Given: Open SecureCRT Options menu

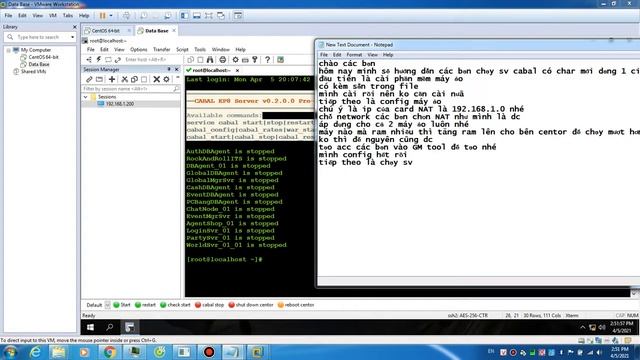Looking at the screenshot, I should (139, 49).
